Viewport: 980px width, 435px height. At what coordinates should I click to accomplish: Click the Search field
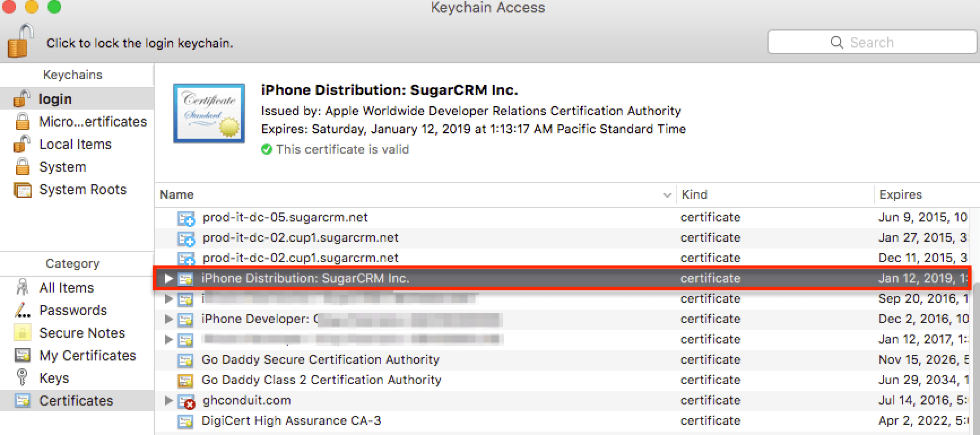pos(872,42)
